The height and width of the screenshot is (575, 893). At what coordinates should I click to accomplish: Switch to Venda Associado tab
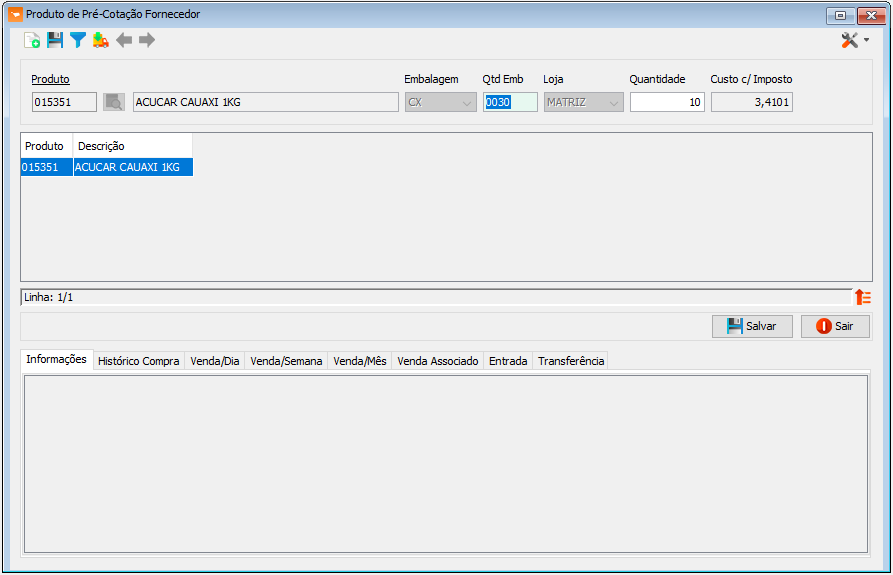tap(437, 361)
